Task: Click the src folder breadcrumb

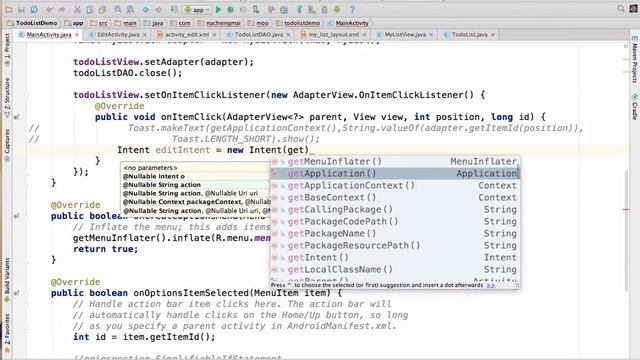Action: 99,23
